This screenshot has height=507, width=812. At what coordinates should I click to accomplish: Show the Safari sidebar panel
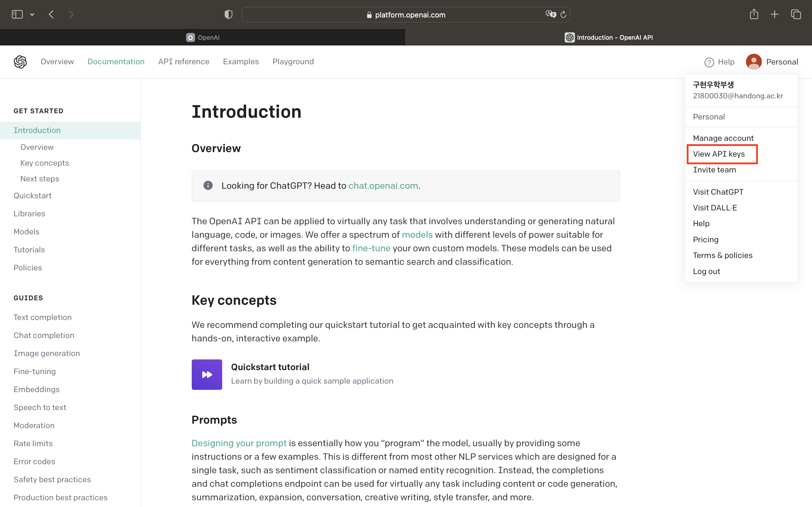coord(17,14)
